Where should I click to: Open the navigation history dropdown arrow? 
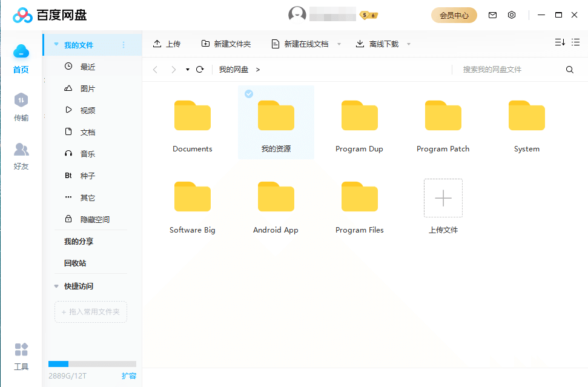click(188, 70)
